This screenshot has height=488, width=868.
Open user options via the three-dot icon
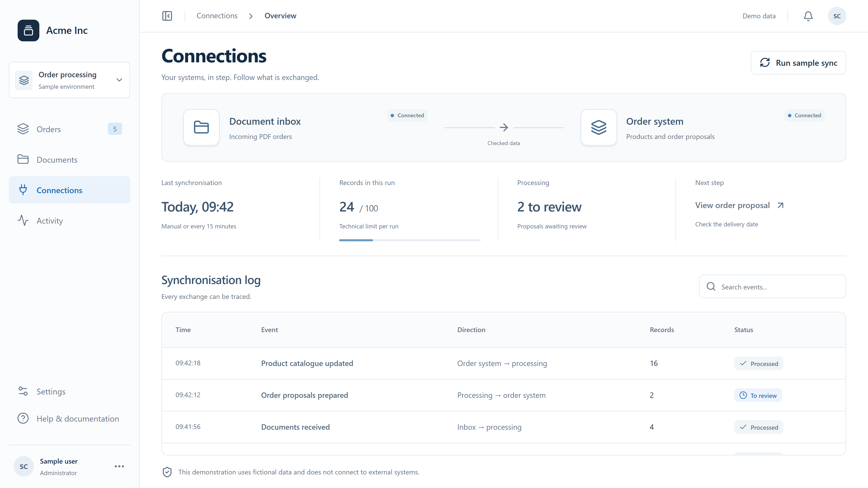[119, 467]
